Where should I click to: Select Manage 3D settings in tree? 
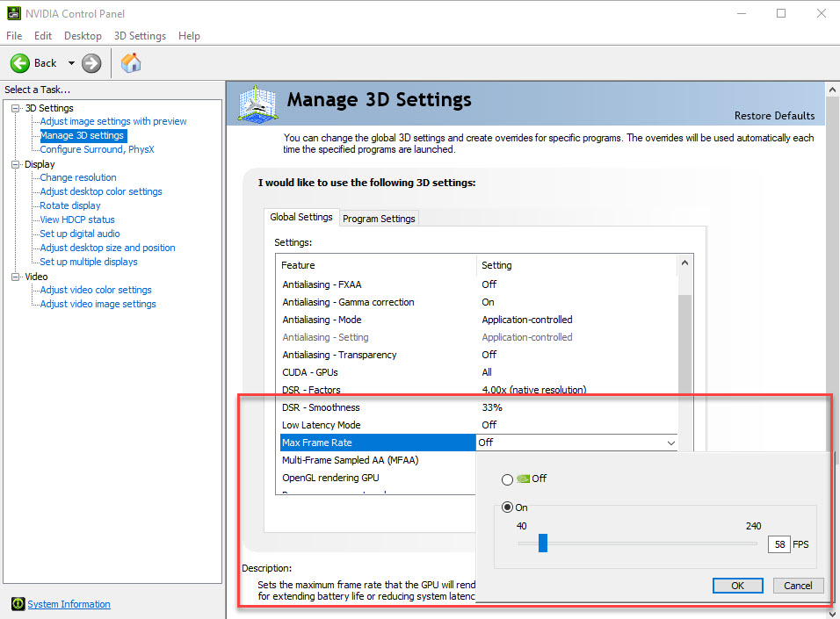(83, 135)
